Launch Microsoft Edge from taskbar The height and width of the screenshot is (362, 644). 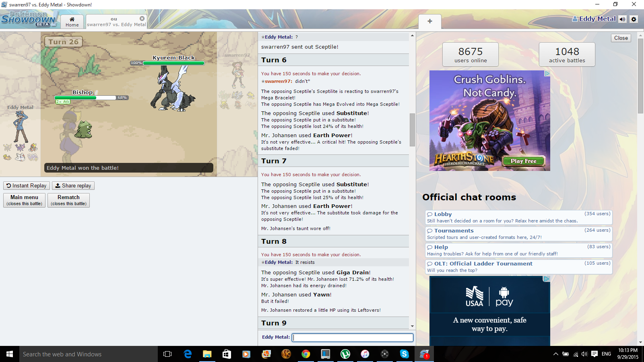(188, 354)
